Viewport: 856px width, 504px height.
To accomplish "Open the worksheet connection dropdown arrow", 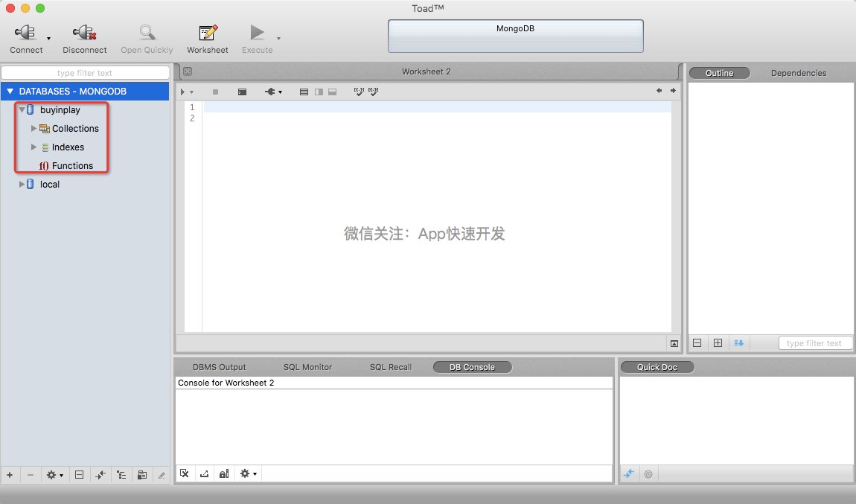I will coord(281,92).
